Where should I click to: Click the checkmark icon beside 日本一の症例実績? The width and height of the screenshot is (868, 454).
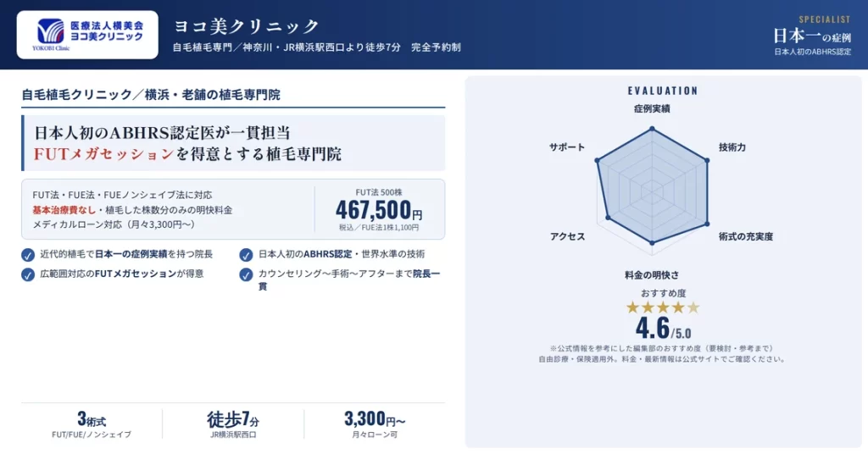pyautogui.click(x=28, y=255)
